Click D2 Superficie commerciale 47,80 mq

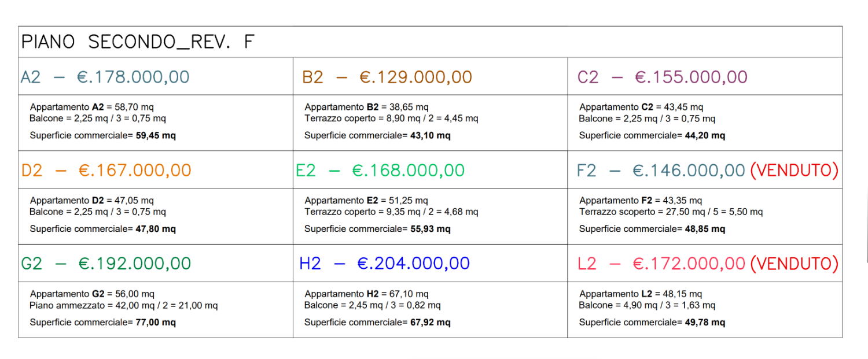tap(102, 229)
